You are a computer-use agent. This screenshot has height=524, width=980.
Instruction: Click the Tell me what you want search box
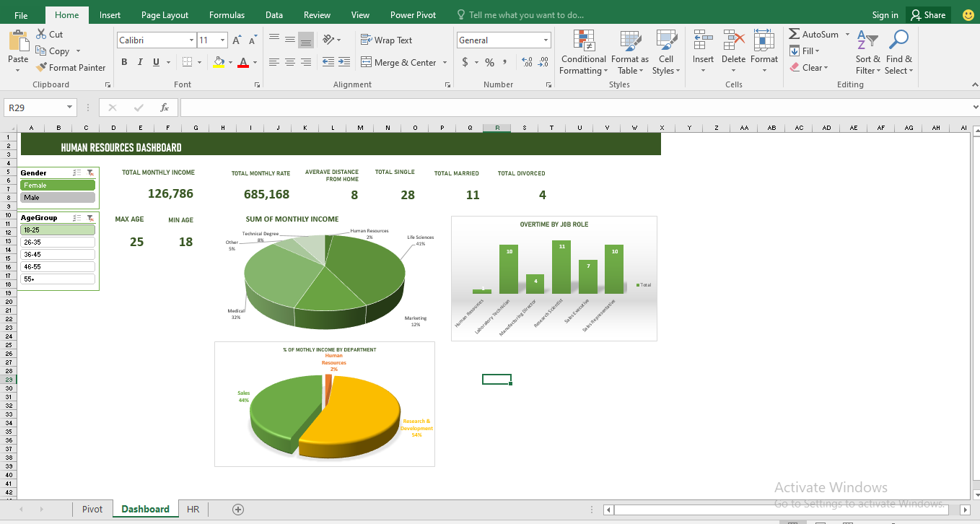click(x=520, y=15)
